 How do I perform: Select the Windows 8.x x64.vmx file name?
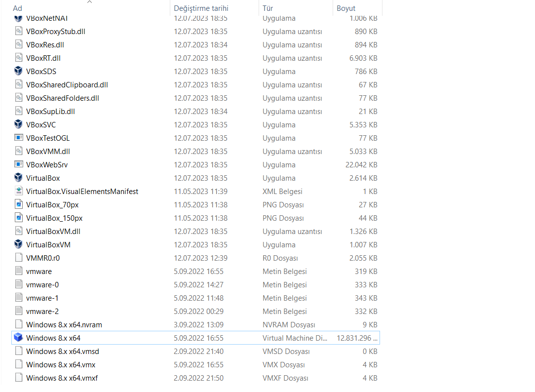[61, 364]
